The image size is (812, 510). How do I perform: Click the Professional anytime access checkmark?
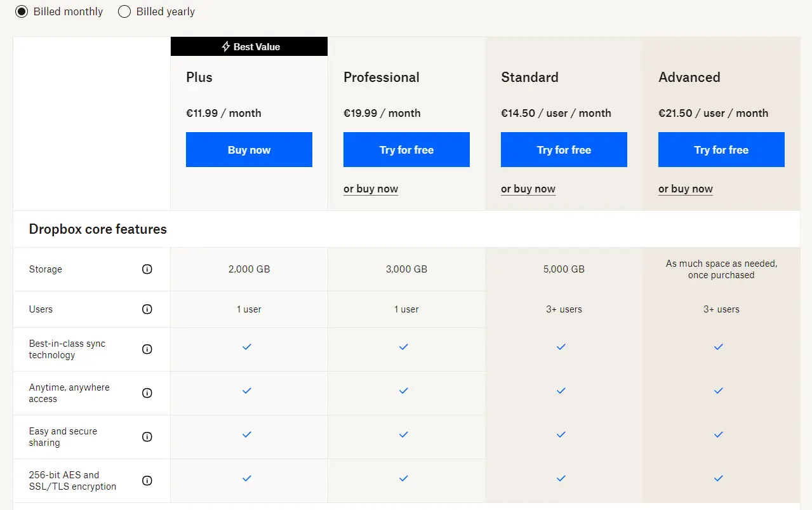click(x=404, y=391)
